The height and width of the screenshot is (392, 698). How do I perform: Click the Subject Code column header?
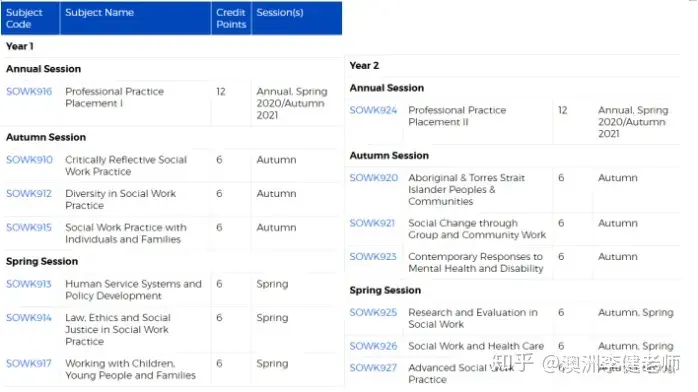[x=31, y=18]
